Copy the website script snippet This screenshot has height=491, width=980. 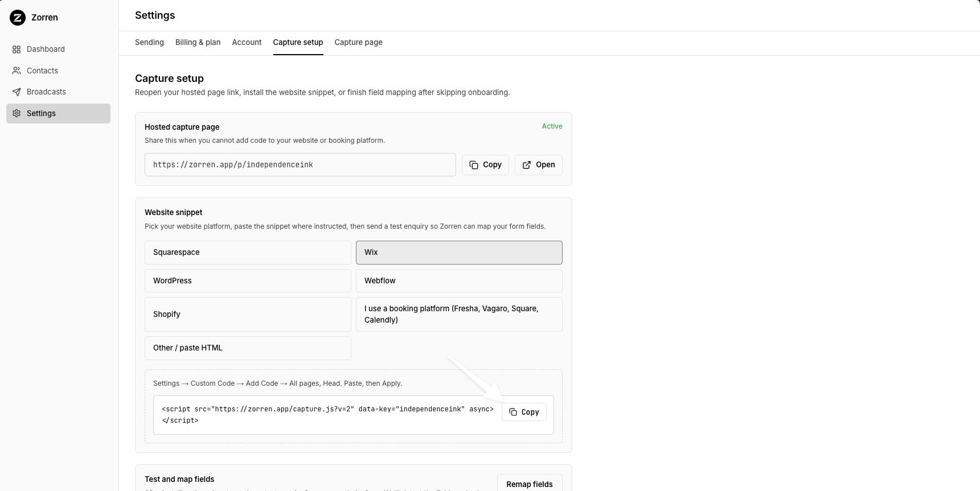pyautogui.click(x=524, y=412)
